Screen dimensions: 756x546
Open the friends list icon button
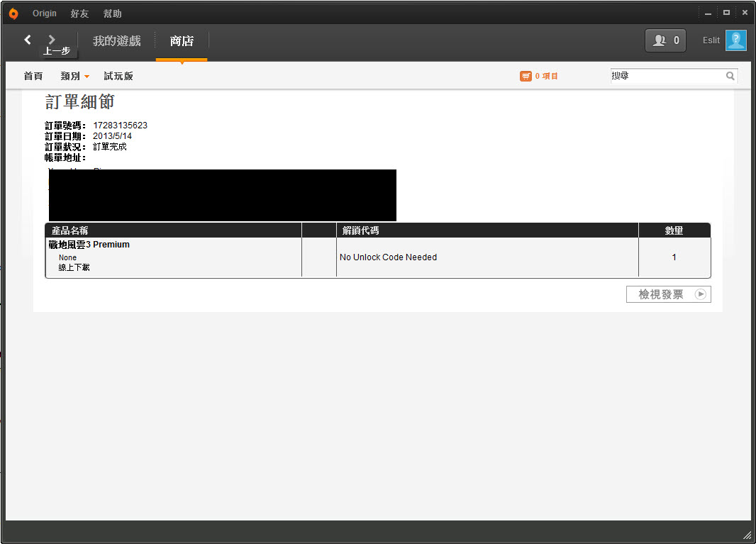(665, 40)
